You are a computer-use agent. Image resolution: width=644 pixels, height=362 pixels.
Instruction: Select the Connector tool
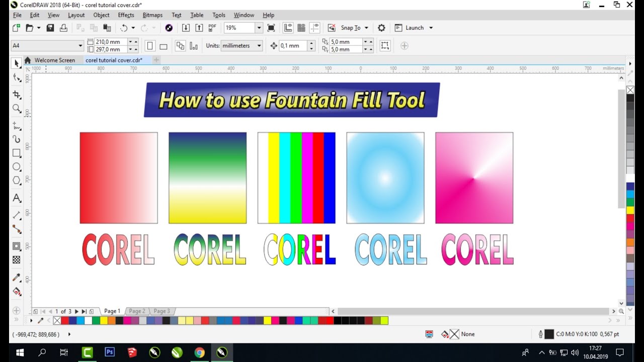(x=17, y=229)
